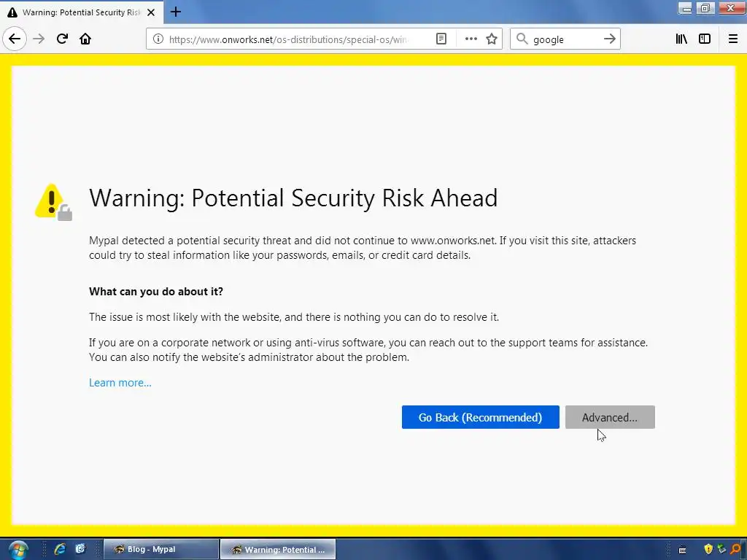Select the 'What can you do about it?' heading
The image size is (747, 560).
(x=156, y=292)
